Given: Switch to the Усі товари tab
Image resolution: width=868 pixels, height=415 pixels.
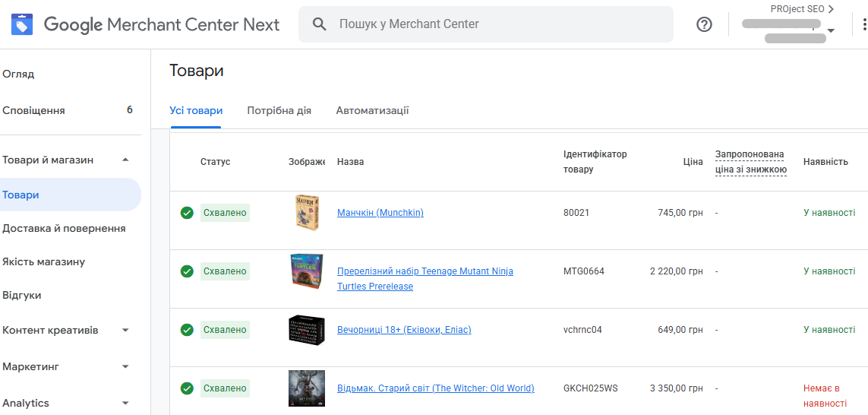Looking at the screenshot, I should click(196, 111).
